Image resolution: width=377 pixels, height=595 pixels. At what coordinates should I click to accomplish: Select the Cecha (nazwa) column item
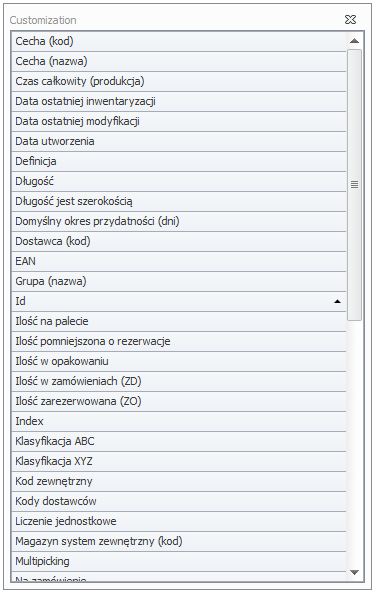pos(179,61)
